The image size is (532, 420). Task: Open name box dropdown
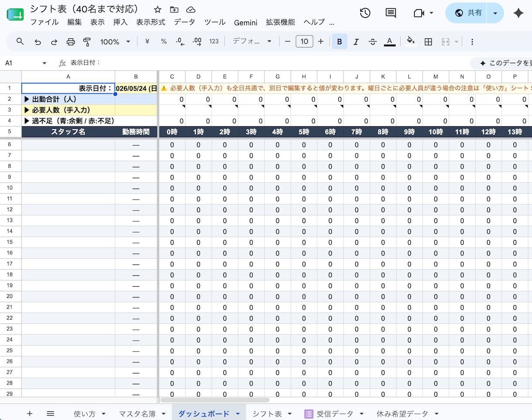(x=44, y=63)
